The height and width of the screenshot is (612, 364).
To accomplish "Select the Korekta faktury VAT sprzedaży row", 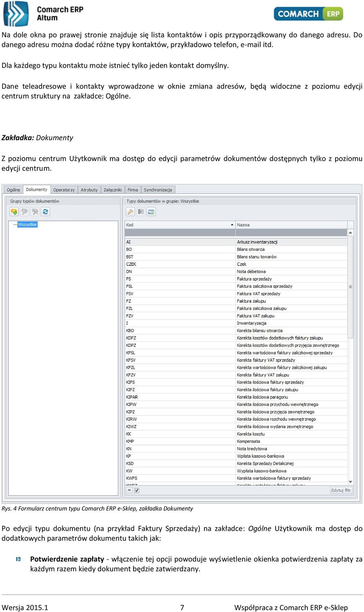I will [236, 360].
